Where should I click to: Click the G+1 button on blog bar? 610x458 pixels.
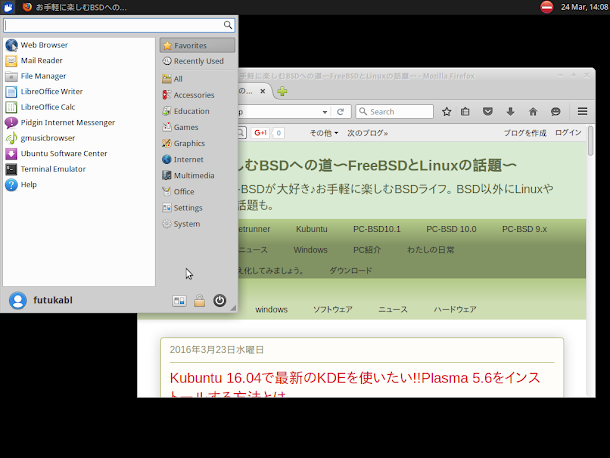coord(261,133)
